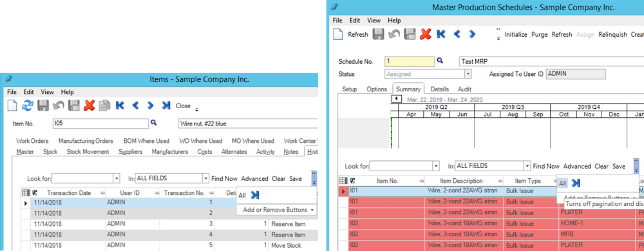This screenshot has width=644, height=251.
Task: Toggle All pagination button in Items grid popup
Action: click(242, 195)
